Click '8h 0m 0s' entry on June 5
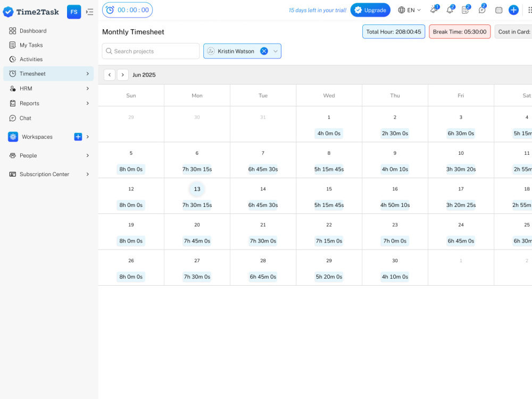Screen dimensions: 532x399 tap(131, 169)
